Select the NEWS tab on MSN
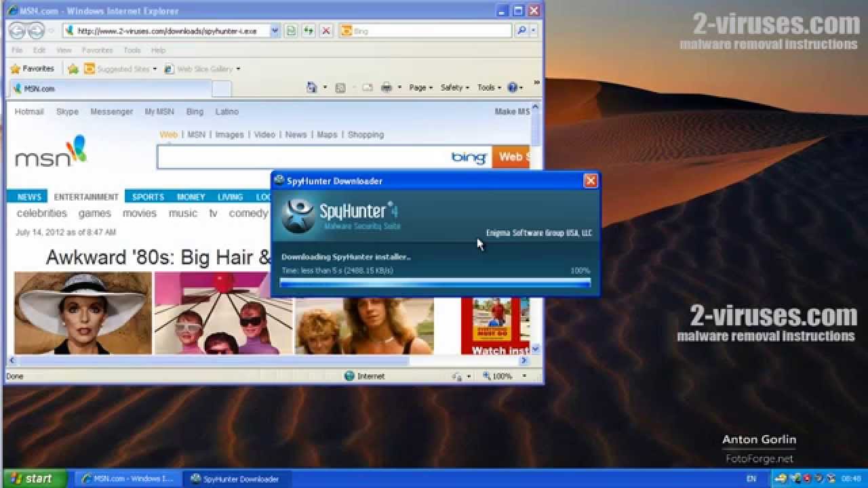This screenshot has width=868, height=488. (x=29, y=197)
